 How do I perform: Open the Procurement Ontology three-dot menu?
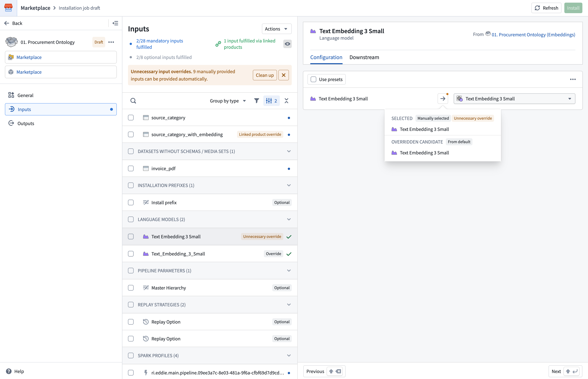111,42
